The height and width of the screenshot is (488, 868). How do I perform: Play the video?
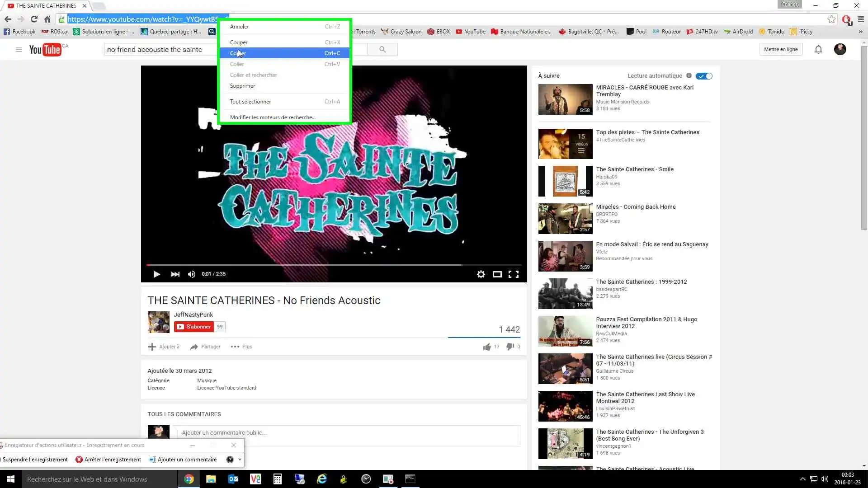[x=156, y=274]
